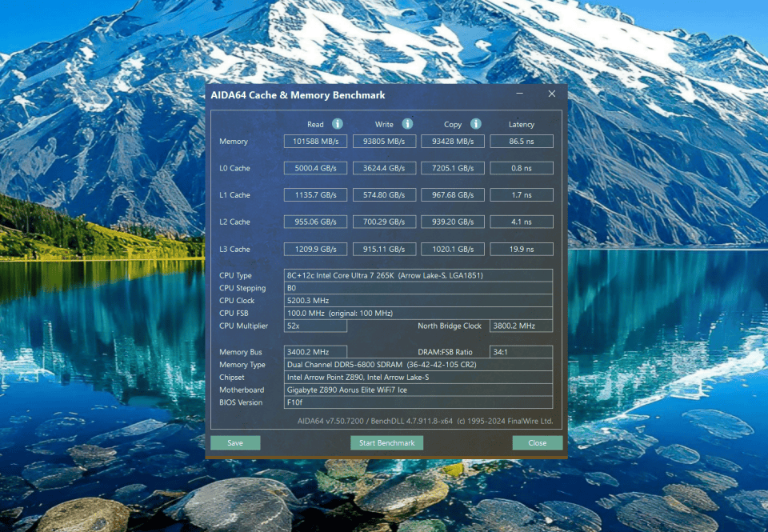Click the Close button at bottom right
The image size is (768, 532).
537,442
